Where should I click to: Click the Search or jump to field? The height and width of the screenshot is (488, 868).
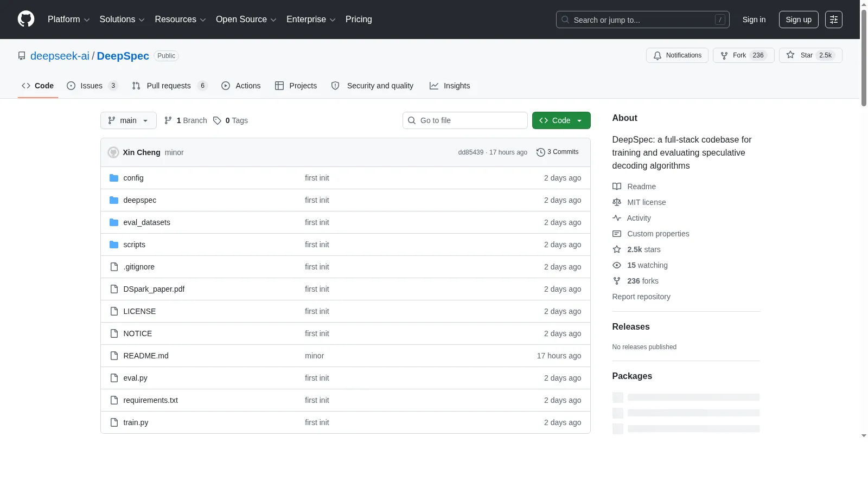(x=643, y=20)
